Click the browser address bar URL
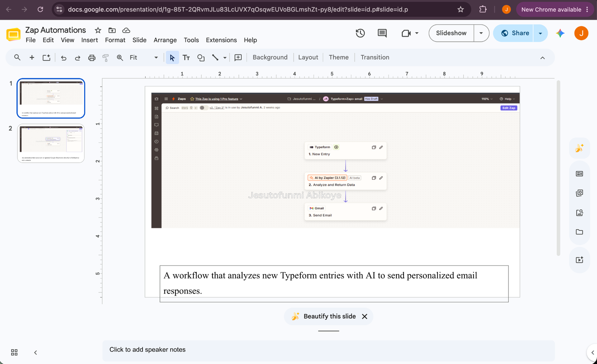The width and height of the screenshot is (597, 364). point(238,9)
